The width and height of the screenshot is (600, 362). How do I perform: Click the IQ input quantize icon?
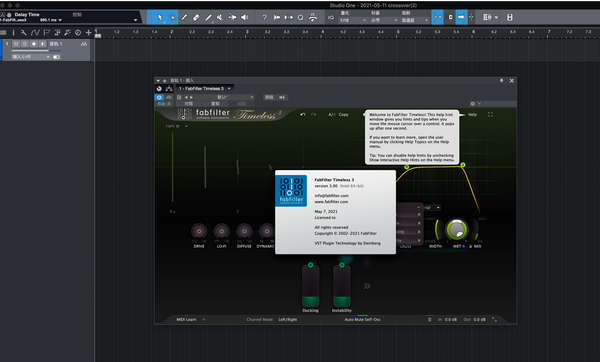pyautogui.click(x=331, y=17)
